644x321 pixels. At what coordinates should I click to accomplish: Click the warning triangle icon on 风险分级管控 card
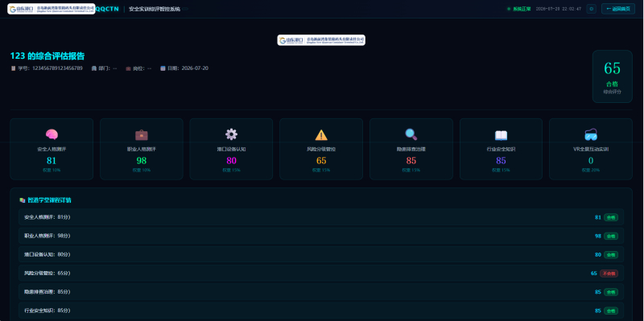coord(321,134)
